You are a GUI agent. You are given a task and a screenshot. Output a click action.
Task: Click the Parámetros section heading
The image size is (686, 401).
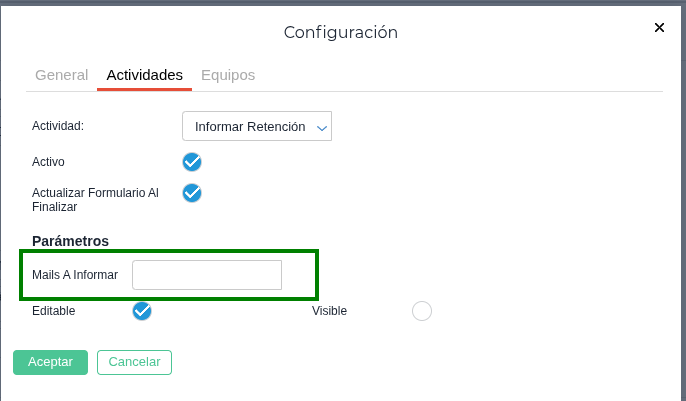pos(70,241)
